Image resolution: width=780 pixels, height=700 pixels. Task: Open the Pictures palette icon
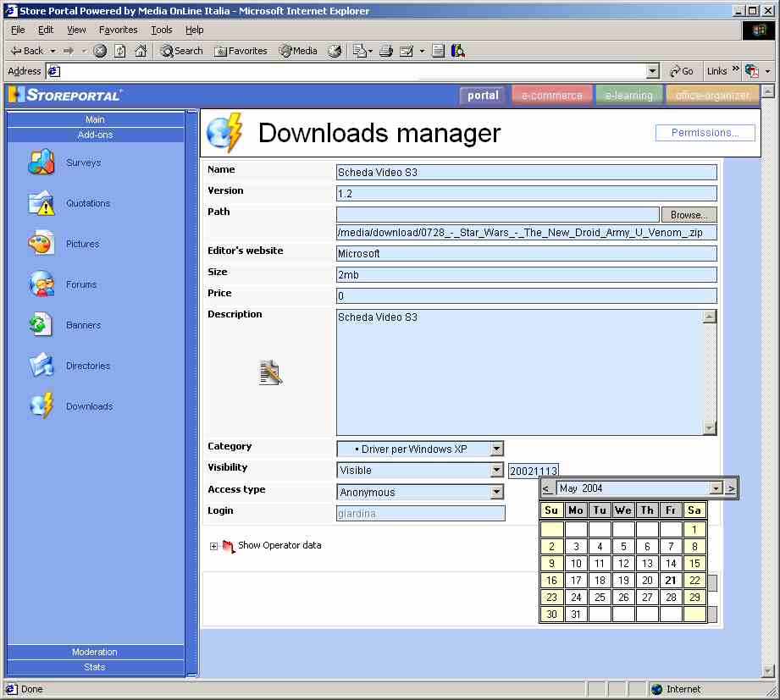coord(41,244)
